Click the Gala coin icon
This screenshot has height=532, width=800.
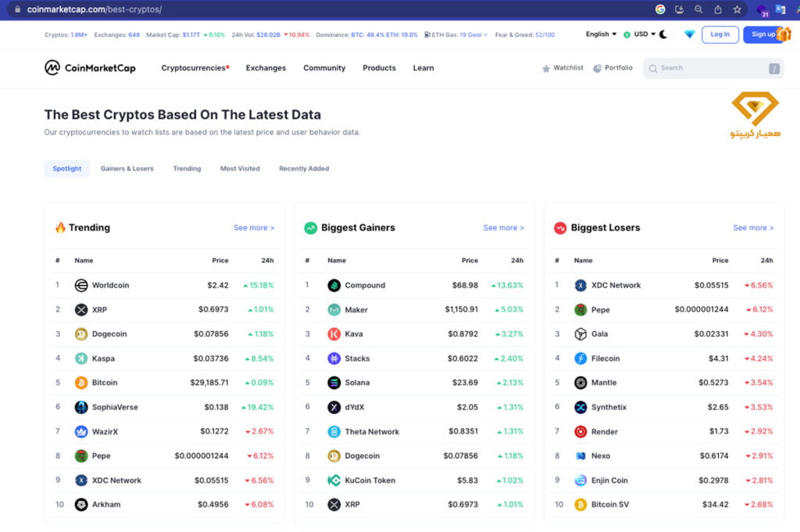click(580, 334)
